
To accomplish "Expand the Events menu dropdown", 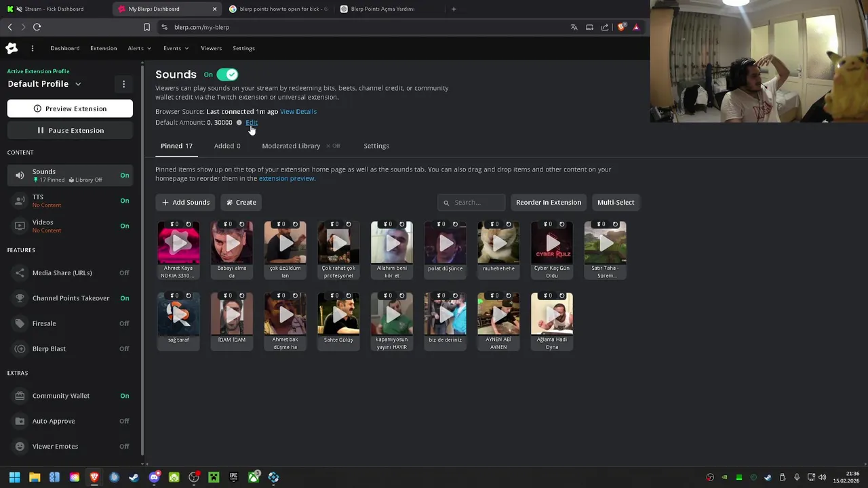I will click(176, 48).
